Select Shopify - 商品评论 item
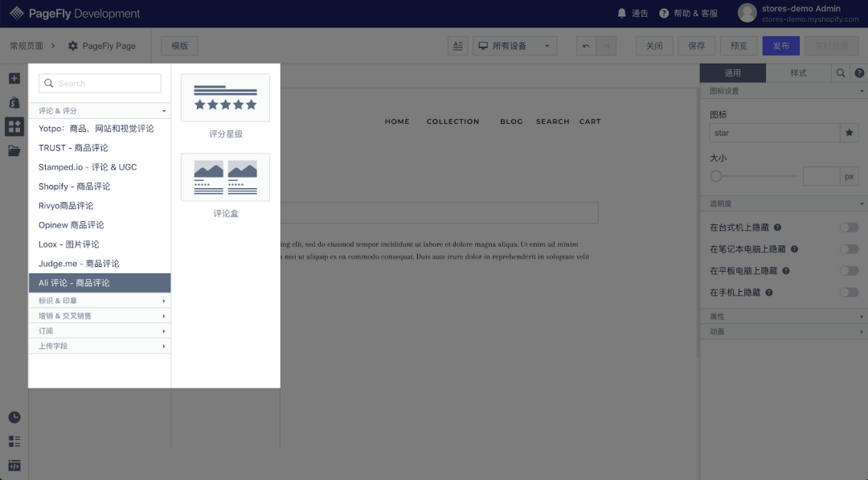The image size is (868, 480). [100, 187]
